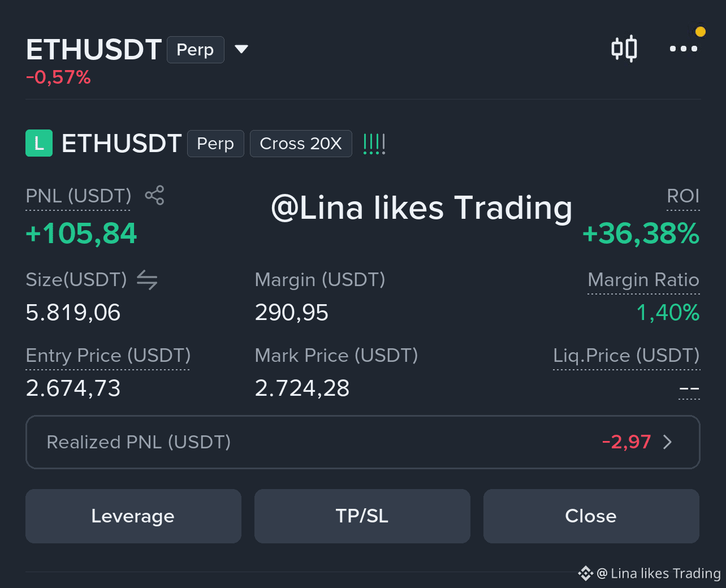Open the three-dot more options menu
The image size is (726, 588).
[683, 49]
